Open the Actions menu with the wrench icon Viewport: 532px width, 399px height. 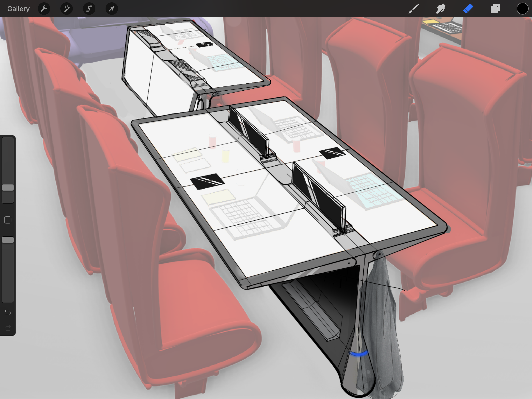(x=44, y=9)
